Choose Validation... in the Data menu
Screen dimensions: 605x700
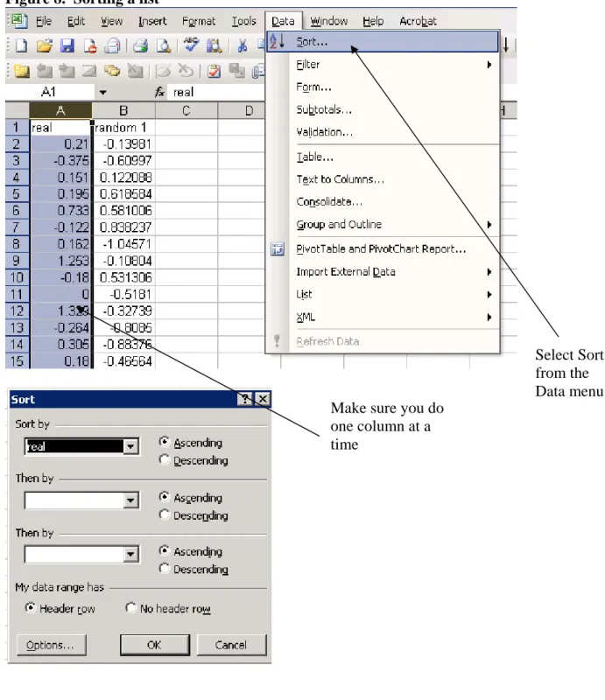point(383,132)
